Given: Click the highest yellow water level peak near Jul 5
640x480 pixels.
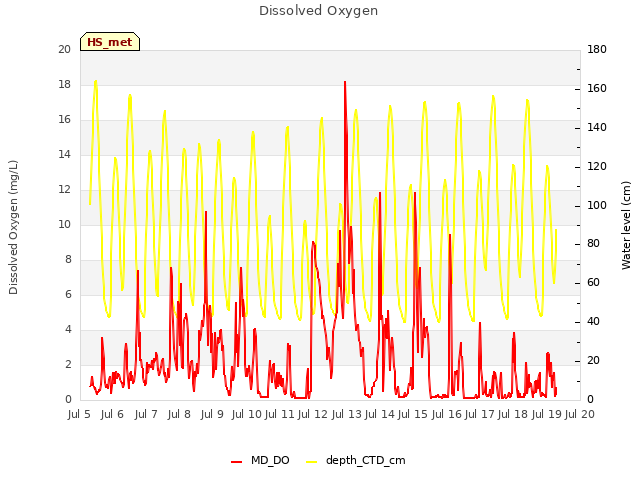Looking at the screenshot, I should point(96,81).
